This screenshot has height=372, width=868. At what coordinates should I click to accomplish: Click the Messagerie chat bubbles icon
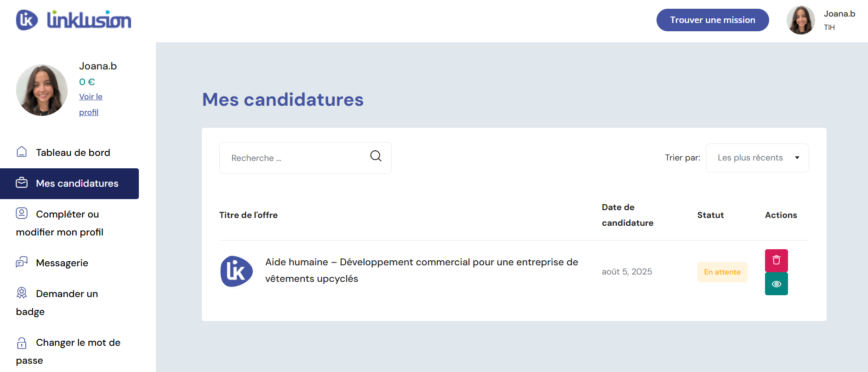(x=22, y=262)
